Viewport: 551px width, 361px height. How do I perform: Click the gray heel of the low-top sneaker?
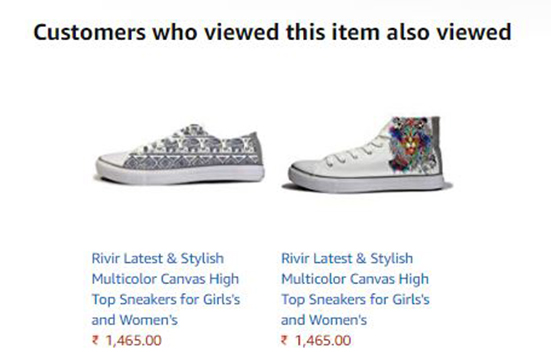[x=257, y=149]
